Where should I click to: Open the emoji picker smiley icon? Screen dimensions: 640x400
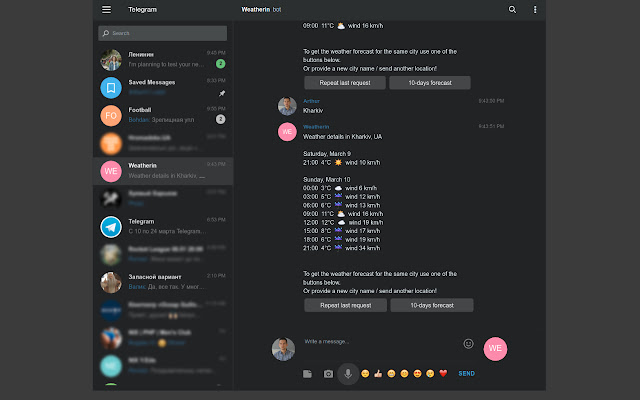pos(468,344)
